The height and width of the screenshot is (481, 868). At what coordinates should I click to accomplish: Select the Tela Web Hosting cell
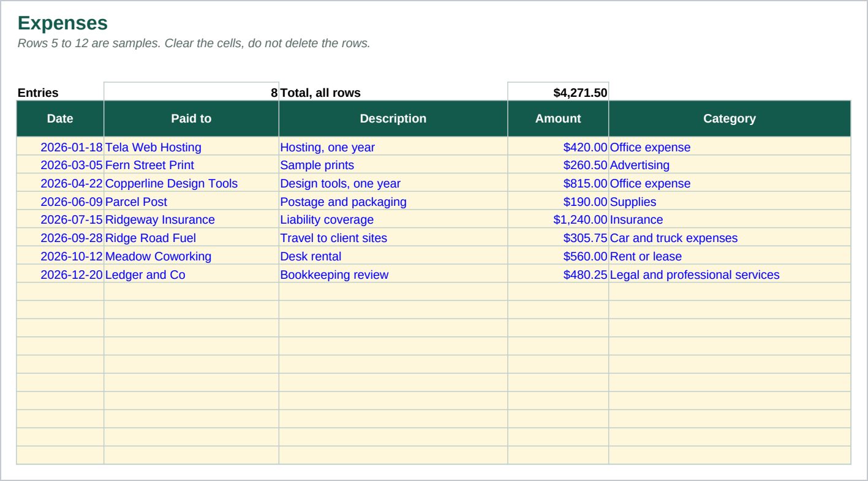point(191,147)
